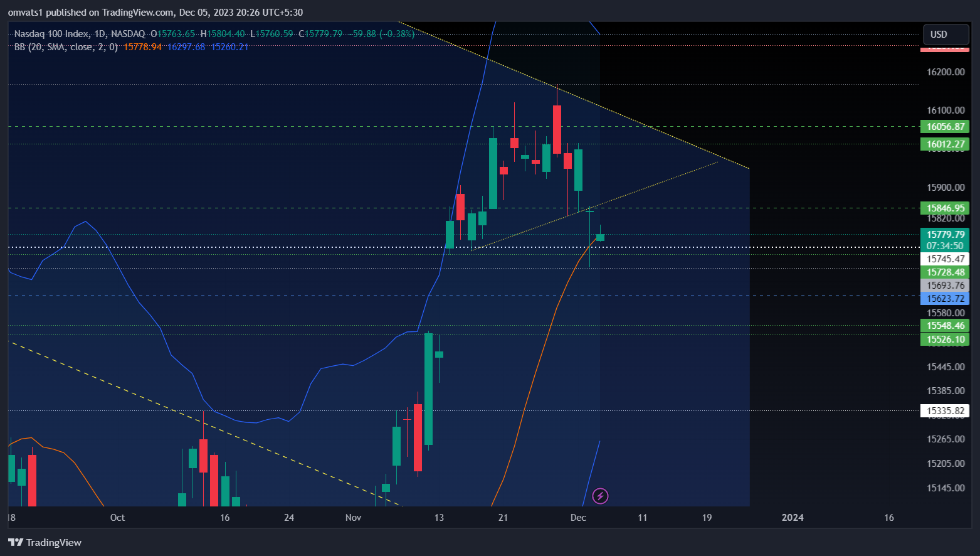Click the grey 15693.76 price label

tap(945, 286)
